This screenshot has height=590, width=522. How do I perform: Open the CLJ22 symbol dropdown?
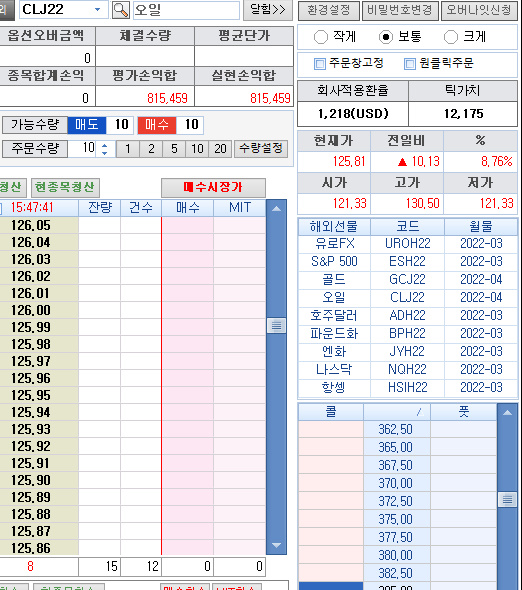tap(97, 9)
